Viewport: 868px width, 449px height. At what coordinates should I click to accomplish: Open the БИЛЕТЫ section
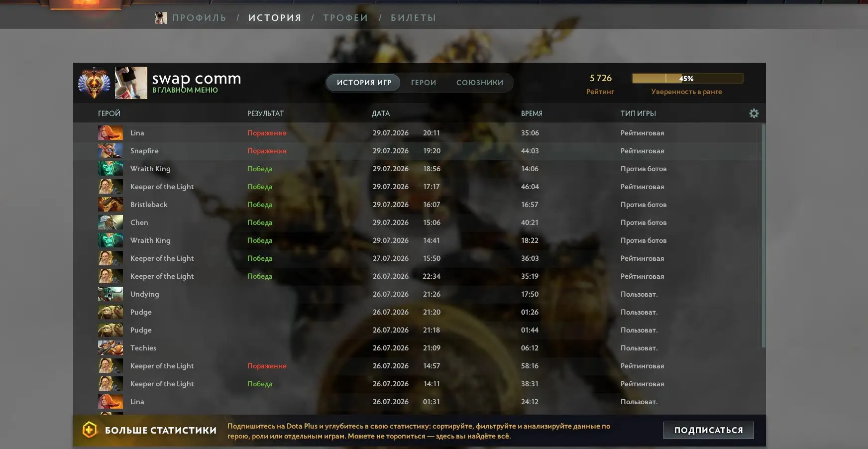pos(413,18)
